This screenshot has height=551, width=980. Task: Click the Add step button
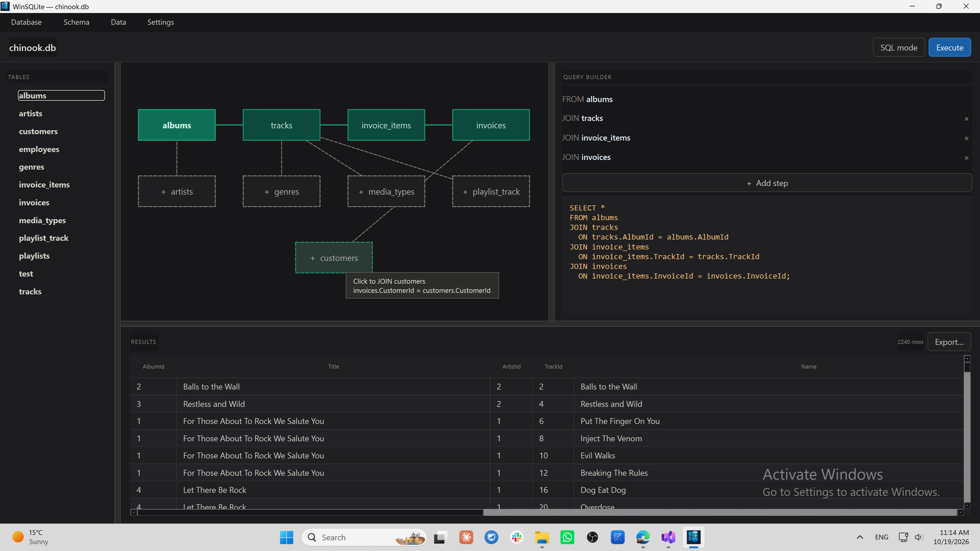(x=767, y=183)
